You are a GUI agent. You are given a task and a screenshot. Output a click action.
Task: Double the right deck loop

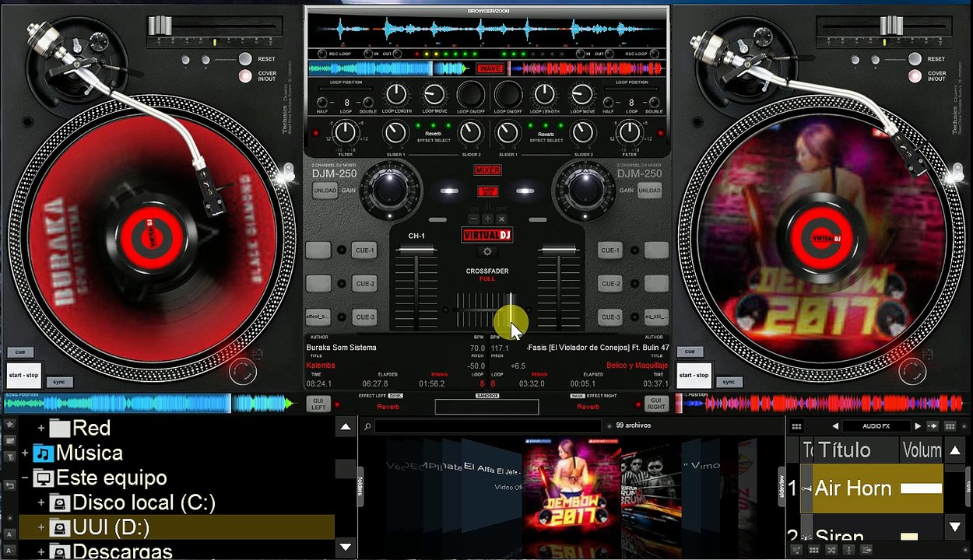(x=653, y=103)
